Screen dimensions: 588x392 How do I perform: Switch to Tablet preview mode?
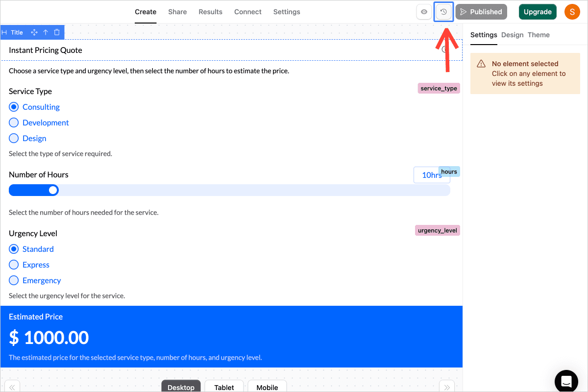[224, 387]
